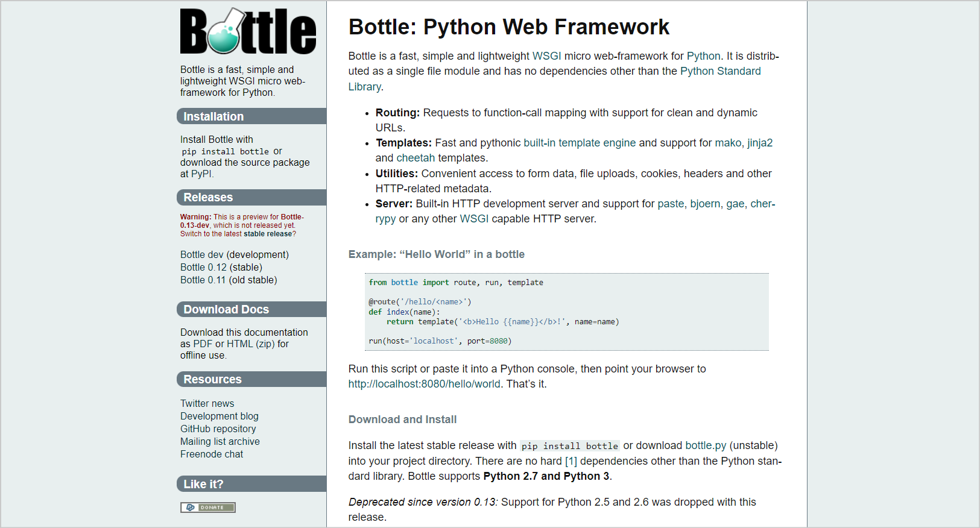Screen dimensions: 980x528
Task: Click the Bottle: Python Web Framework title
Action: coord(509,27)
